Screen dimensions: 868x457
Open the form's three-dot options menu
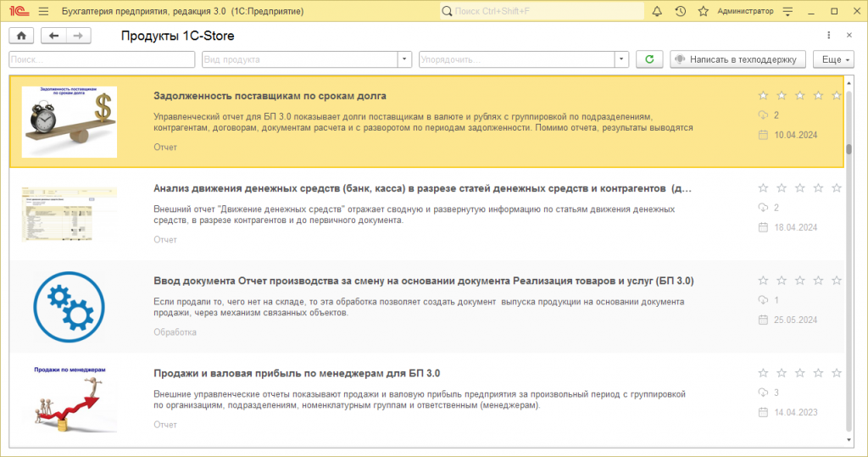829,36
